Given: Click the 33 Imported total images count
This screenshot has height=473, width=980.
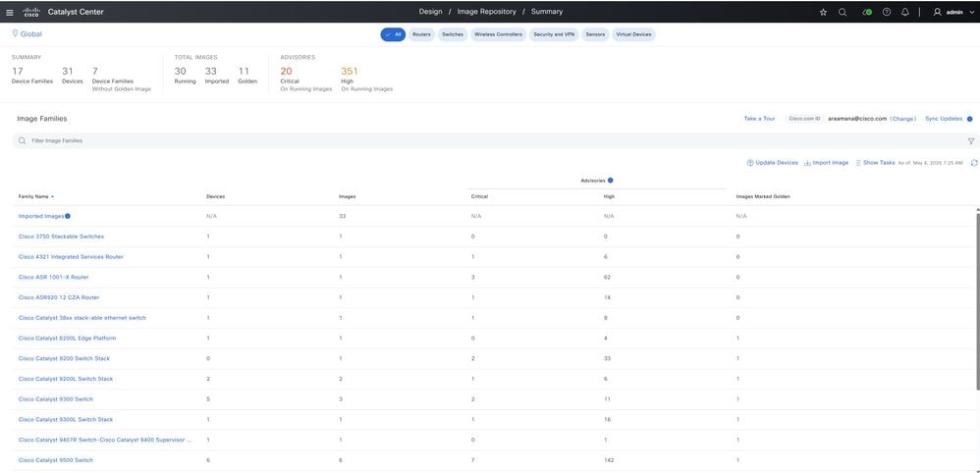Looking at the screenshot, I should tap(210, 72).
